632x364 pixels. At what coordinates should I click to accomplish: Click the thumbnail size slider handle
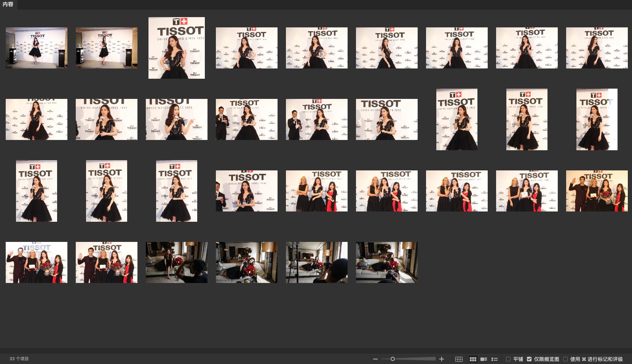pos(393,359)
